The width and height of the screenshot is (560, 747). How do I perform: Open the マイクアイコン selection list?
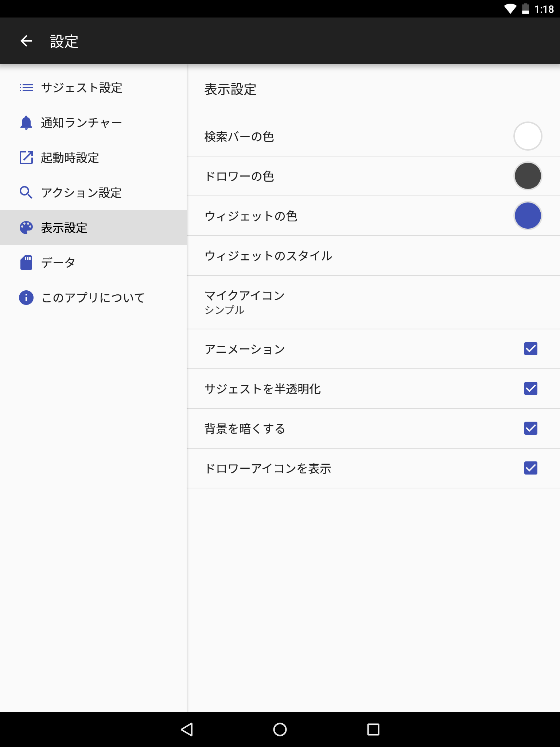point(373,302)
